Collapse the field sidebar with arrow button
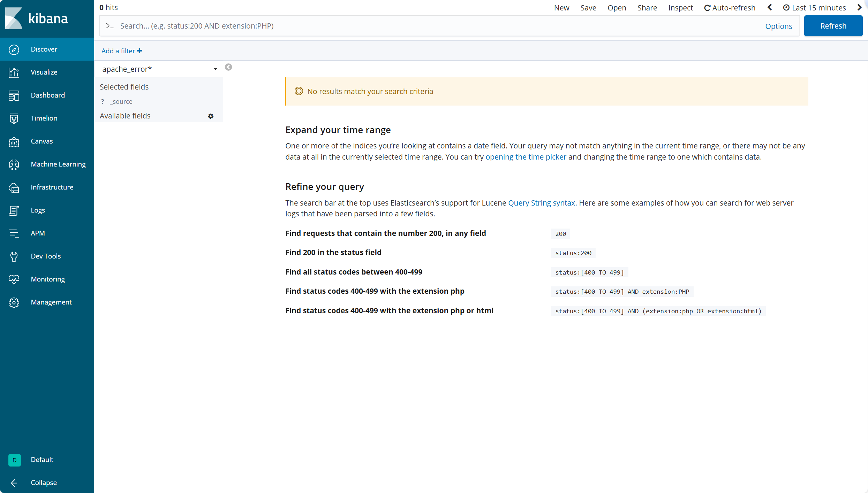Image resolution: width=868 pixels, height=493 pixels. click(228, 67)
